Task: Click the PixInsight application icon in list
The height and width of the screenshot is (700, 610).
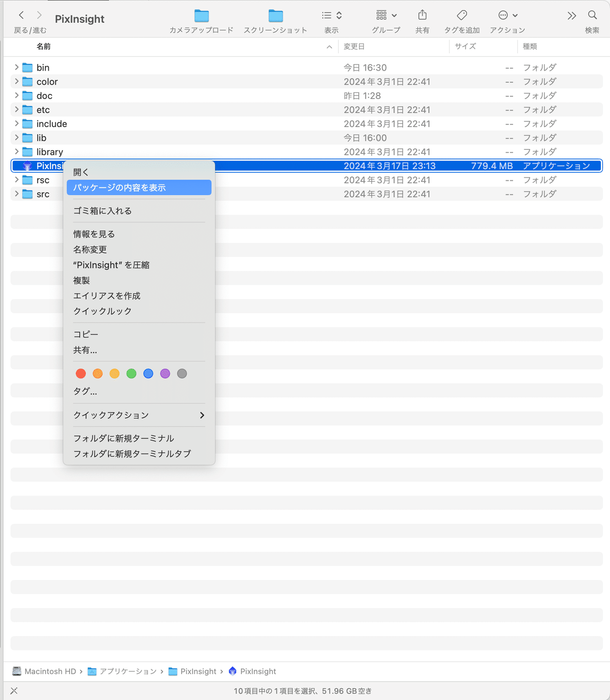Action: pyautogui.click(x=27, y=166)
